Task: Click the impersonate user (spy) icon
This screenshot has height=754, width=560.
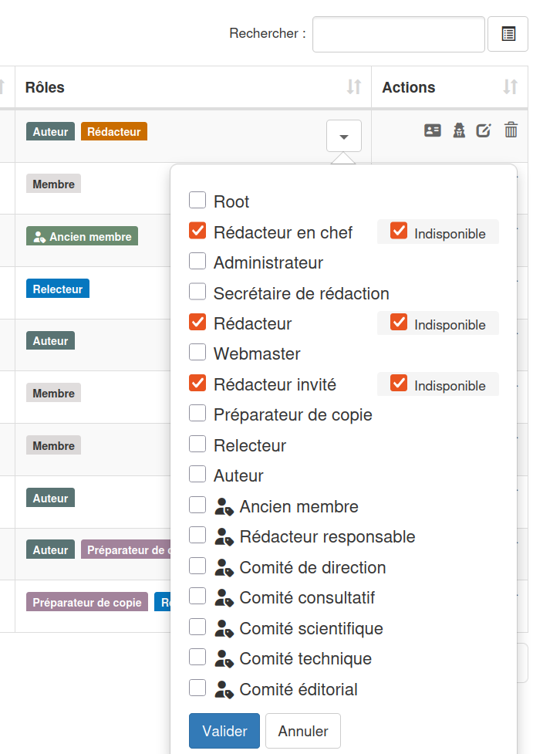Action: [459, 130]
